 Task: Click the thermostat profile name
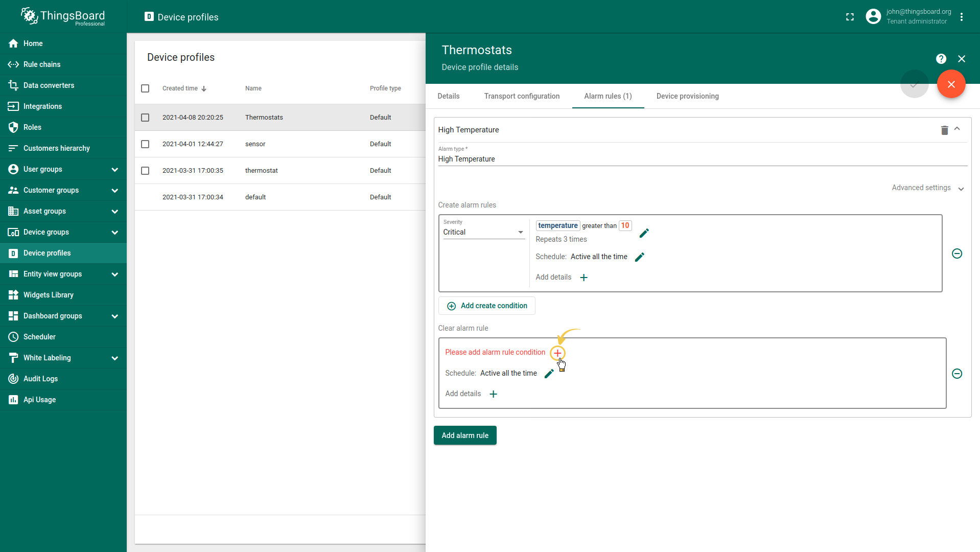(x=261, y=171)
